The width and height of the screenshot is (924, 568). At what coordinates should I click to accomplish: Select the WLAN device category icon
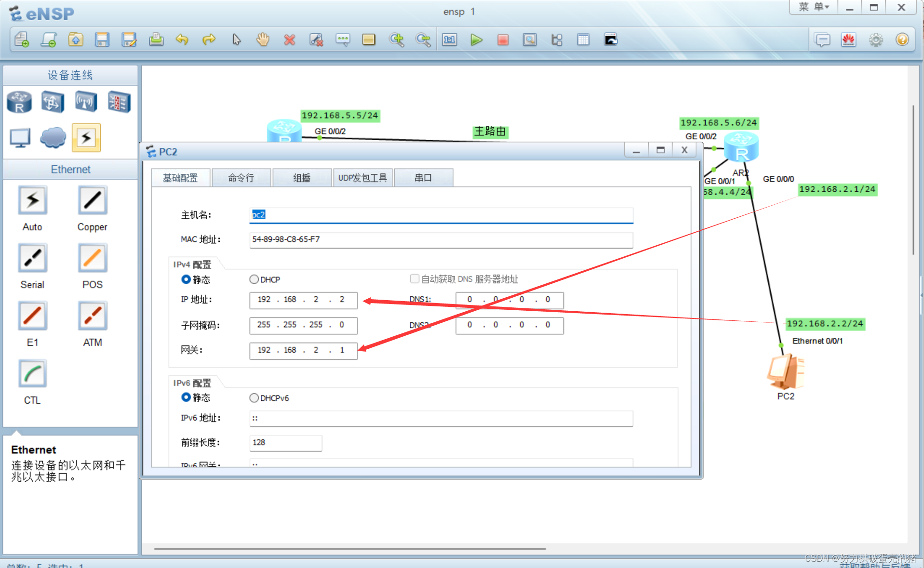coord(86,102)
